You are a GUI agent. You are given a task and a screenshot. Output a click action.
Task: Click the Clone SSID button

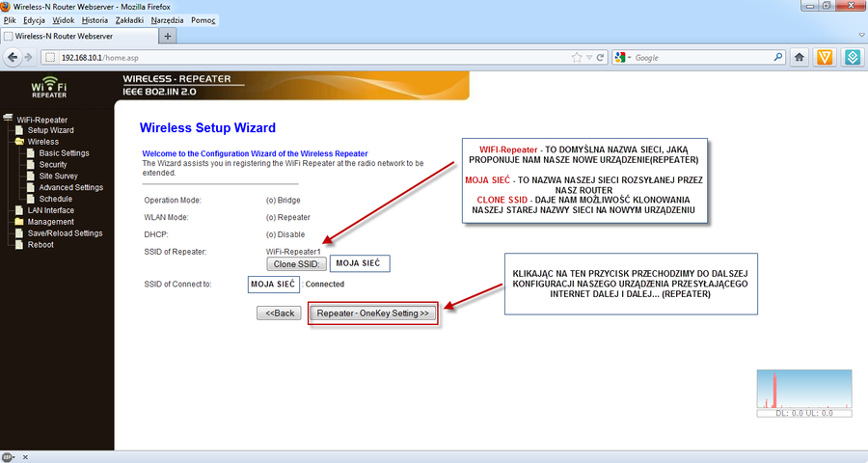click(296, 263)
